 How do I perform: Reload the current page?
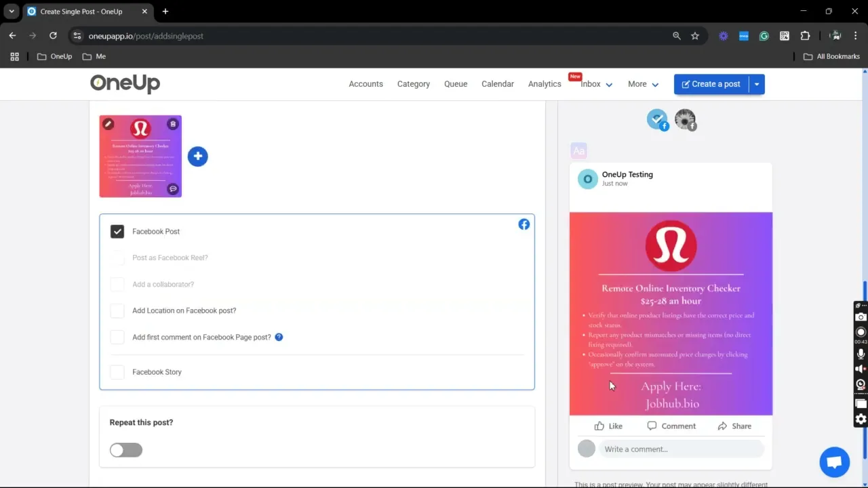coord(53,36)
